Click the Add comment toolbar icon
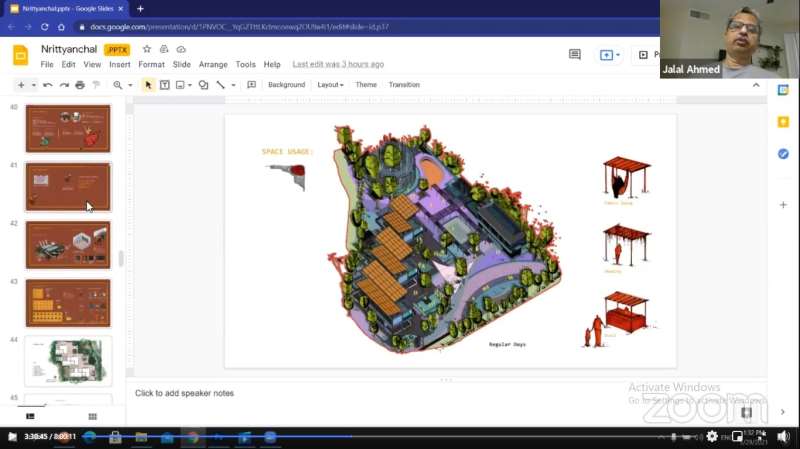This screenshot has width=800, height=449. coord(251,85)
